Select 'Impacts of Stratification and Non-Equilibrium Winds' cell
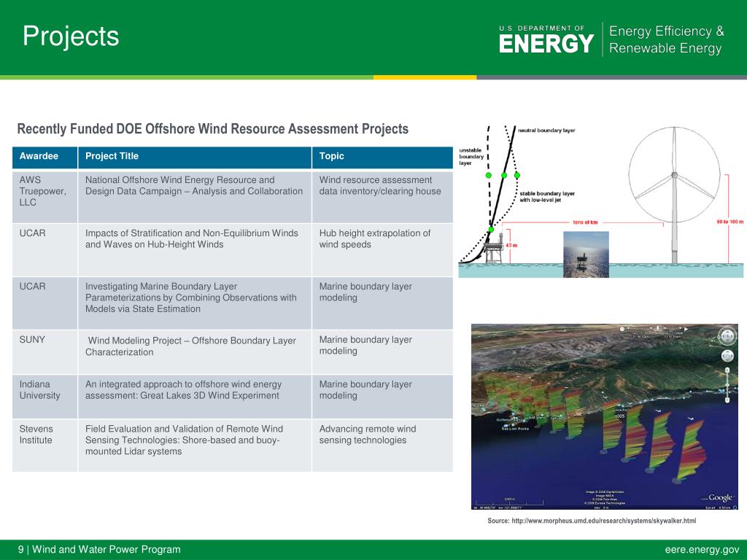The height and width of the screenshot is (560, 747). click(195, 250)
